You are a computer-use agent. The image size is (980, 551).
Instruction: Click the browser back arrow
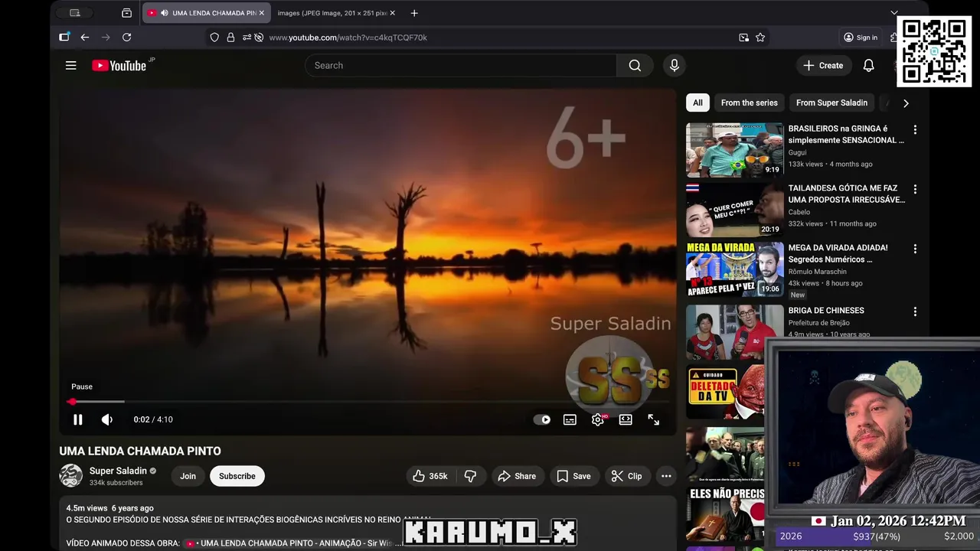(85, 37)
